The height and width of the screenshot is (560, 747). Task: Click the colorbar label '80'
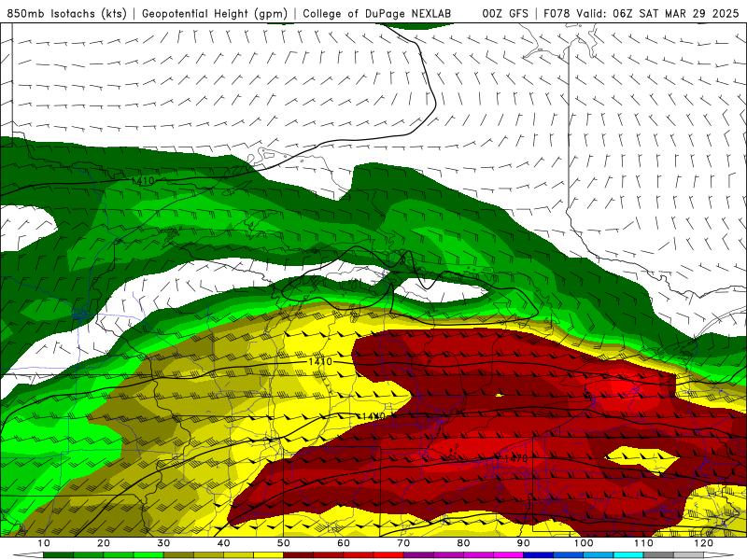tap(463, 543)
